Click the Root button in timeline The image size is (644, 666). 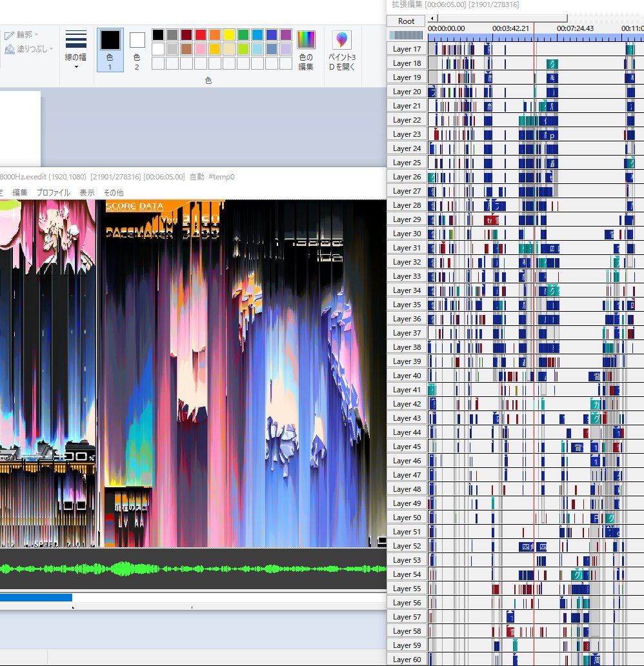406,21
